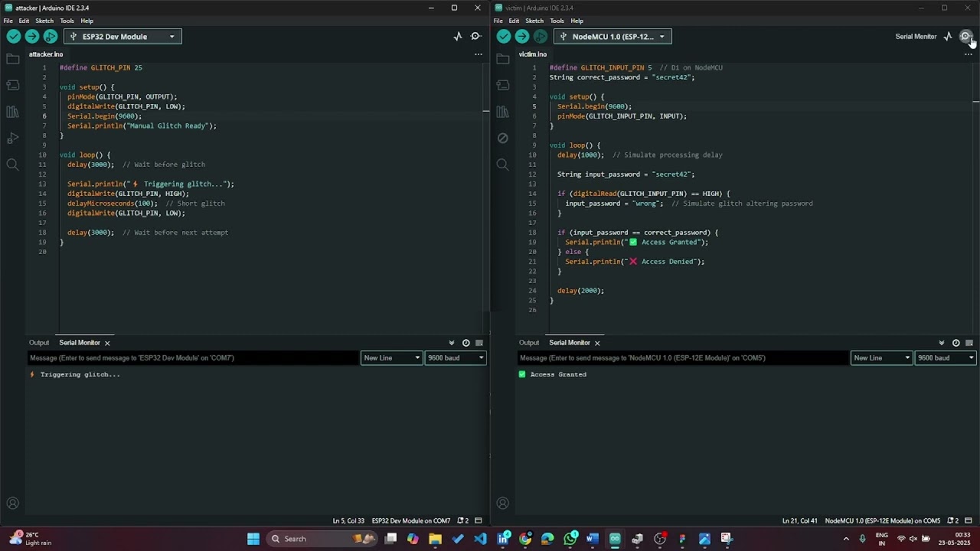Screen dimensions: 980x551
Task: Open File menu in attacker window
Action: pos(8,21)
